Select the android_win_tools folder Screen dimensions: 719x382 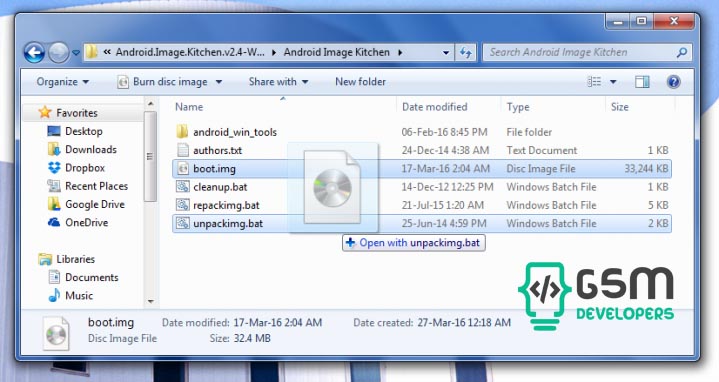pos(235,132)
